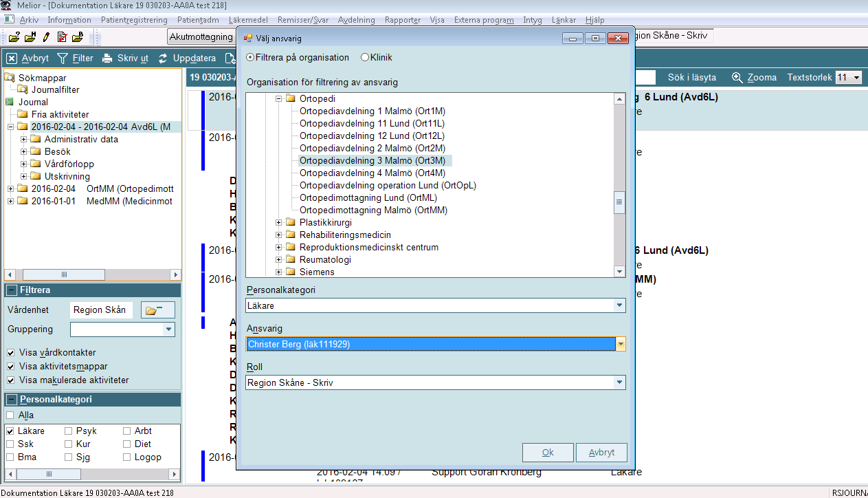Select Filtrera på organisation radio button

249,58
